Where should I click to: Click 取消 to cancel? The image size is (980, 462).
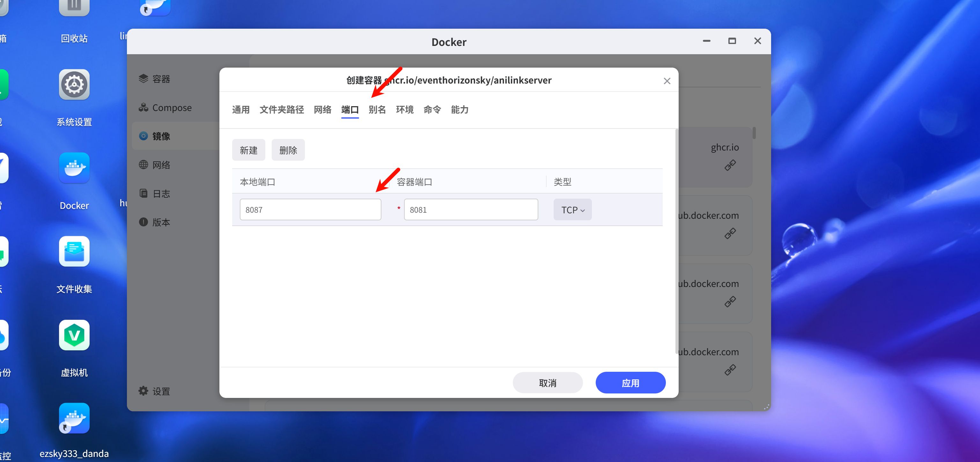(x=548, y=383)
